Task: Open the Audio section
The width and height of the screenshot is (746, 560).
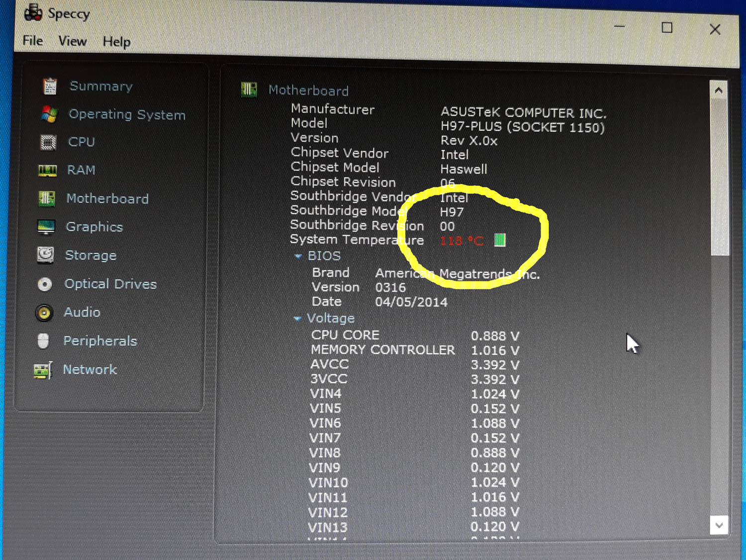Action: 82,312
